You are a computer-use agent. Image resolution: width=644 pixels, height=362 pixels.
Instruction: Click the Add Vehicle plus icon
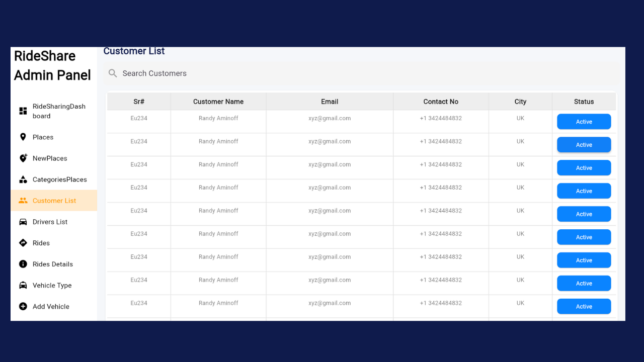point(23,306)
